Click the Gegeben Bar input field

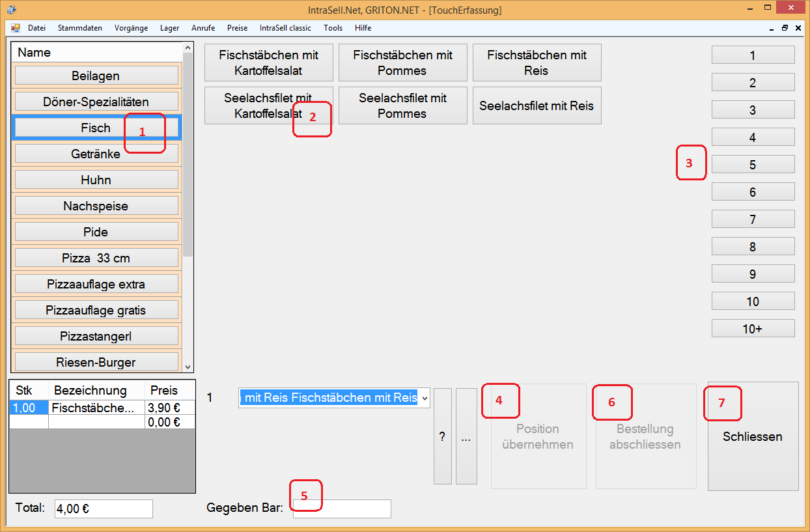(x=342, y=509)
